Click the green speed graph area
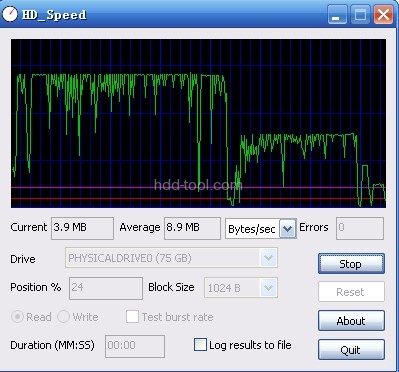The image size is (399, 372). click(x=199, y=123)
